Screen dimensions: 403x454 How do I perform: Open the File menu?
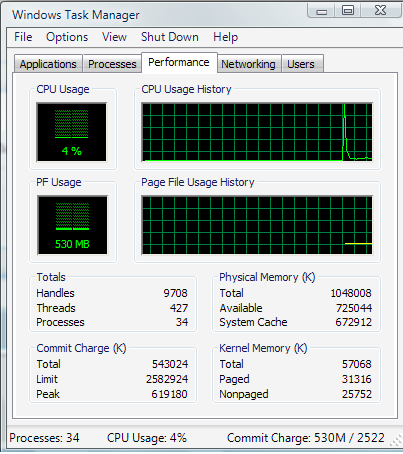tap(23, 37)
